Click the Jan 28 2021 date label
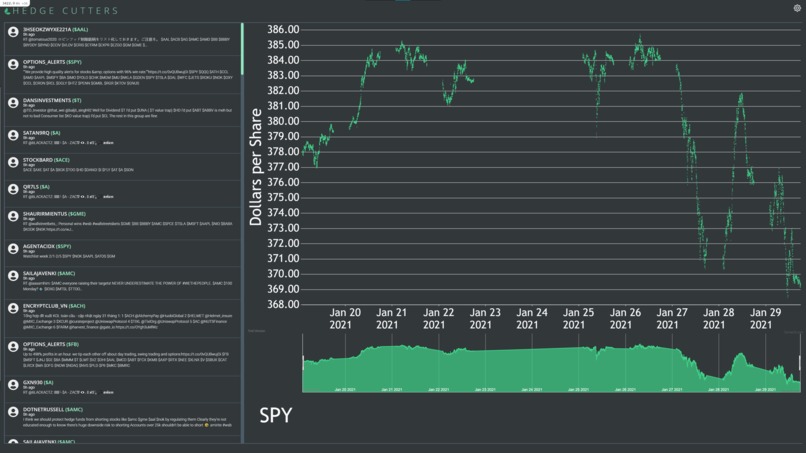The image size is (806, 453). coord(719,319)
